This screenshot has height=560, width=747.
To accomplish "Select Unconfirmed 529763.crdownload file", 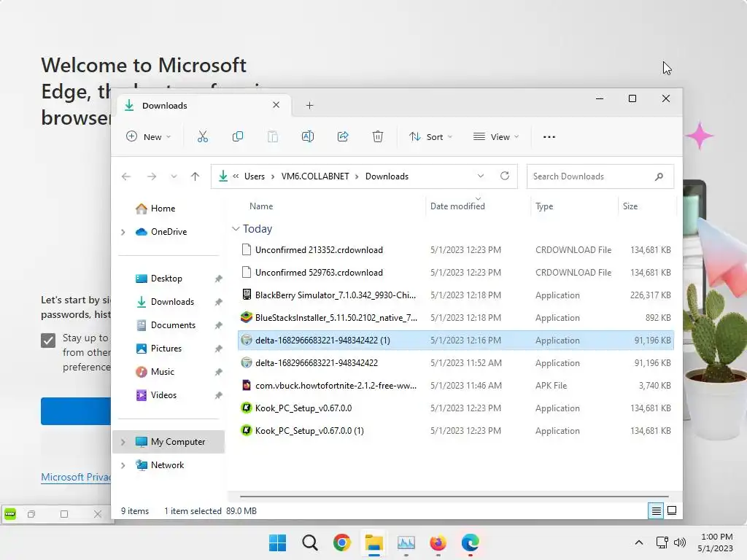I will (455, 273).
